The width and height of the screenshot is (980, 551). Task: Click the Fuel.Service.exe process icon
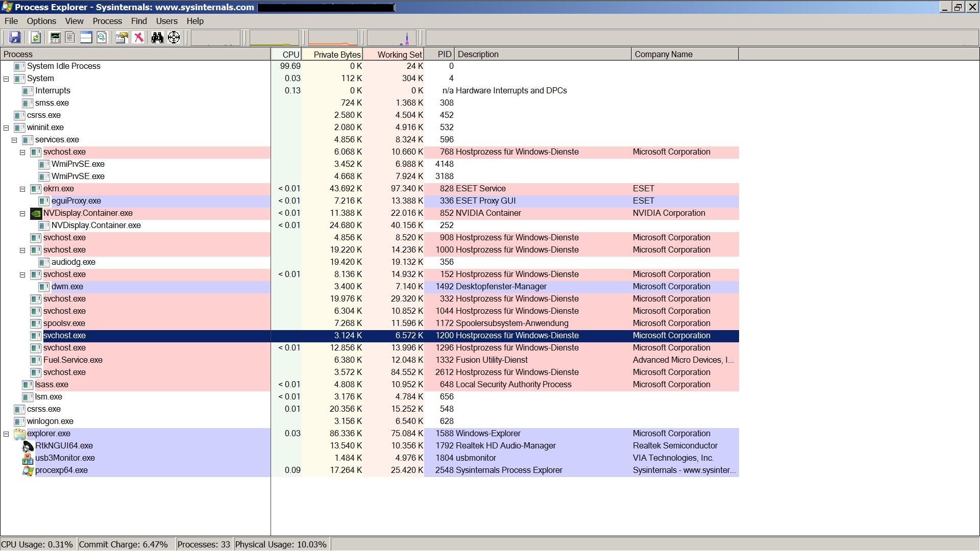point(36,360)
